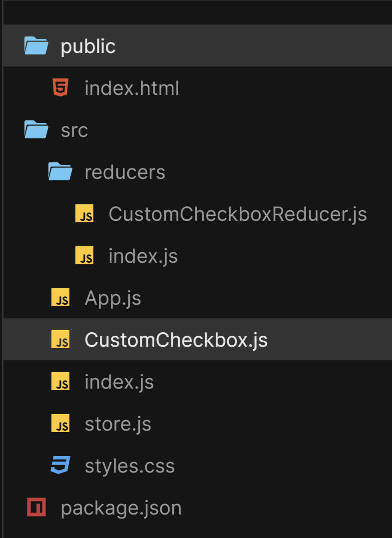Image resolution: width=392 pixels, height=538 pixels.
Task: Click the folder icon next to reducers
Action: [60, 171]
